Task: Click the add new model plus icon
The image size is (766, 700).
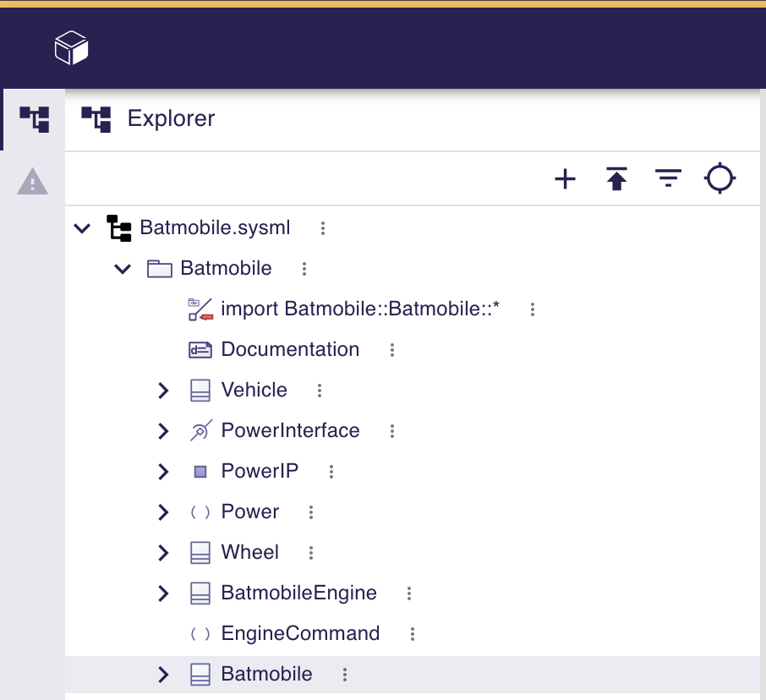Action: 565,178
